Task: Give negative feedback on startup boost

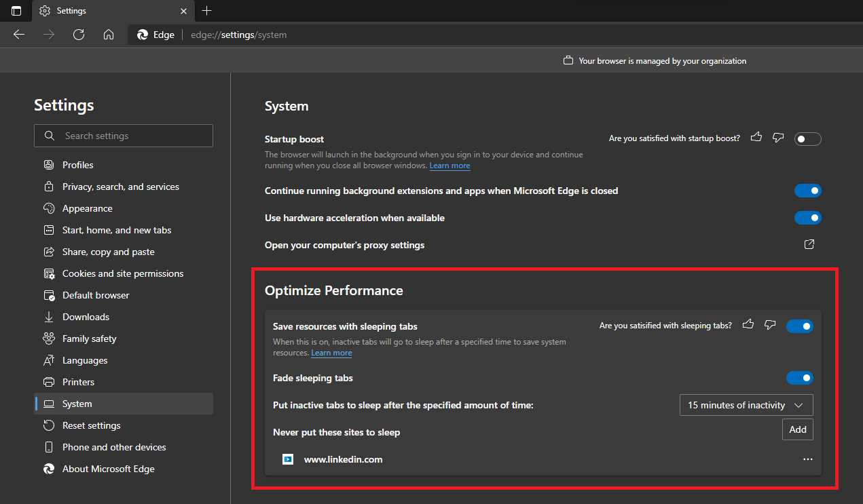Action: [x=778, y=137]
